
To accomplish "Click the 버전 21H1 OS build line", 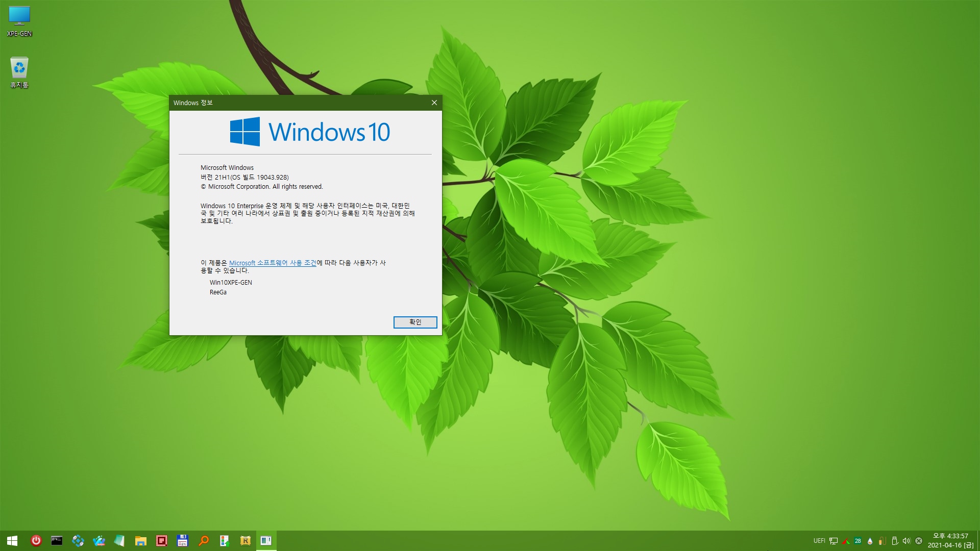I will click(x=244, y=177).
